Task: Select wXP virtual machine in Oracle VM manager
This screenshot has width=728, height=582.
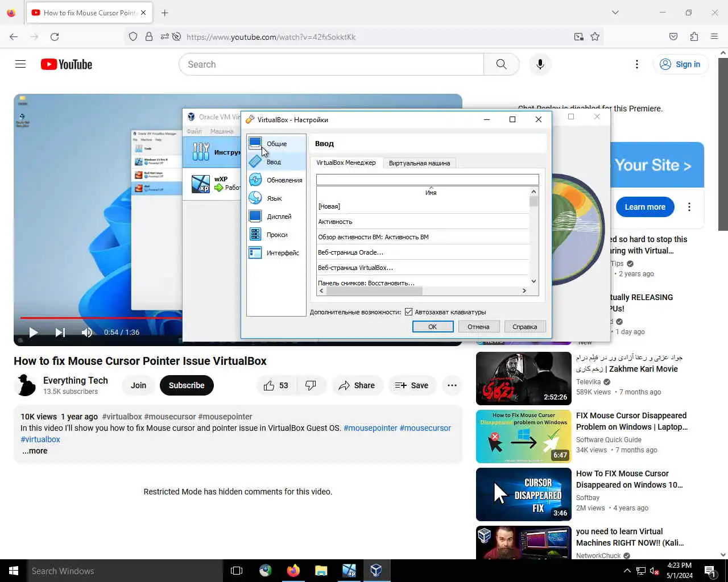Action: click(x=212, y=184)
